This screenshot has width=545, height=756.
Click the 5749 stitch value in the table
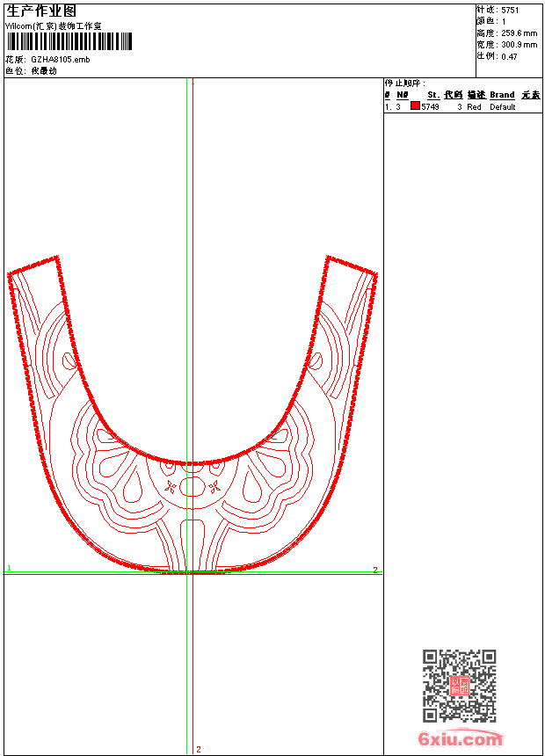[430, 106]
